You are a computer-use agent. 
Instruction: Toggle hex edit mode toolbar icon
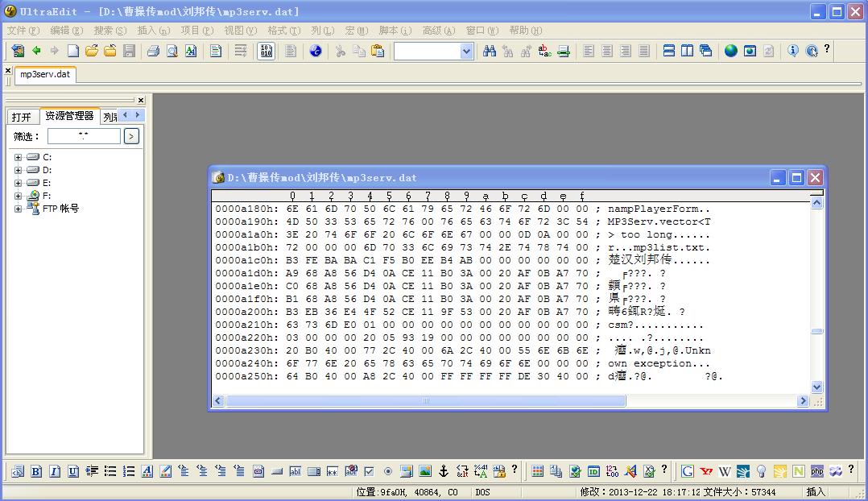(x=266, y=51)
